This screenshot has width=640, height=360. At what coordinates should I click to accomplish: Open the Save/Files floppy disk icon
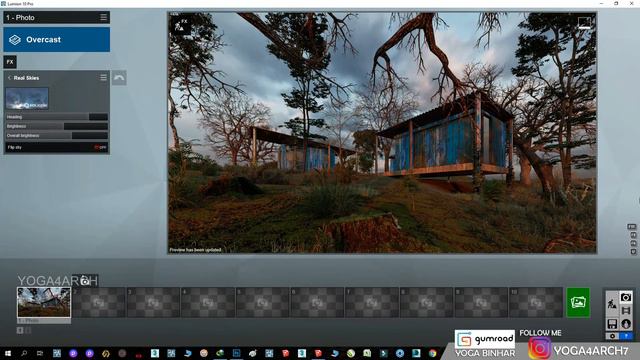pyautogui.click(x=612, y=324)
